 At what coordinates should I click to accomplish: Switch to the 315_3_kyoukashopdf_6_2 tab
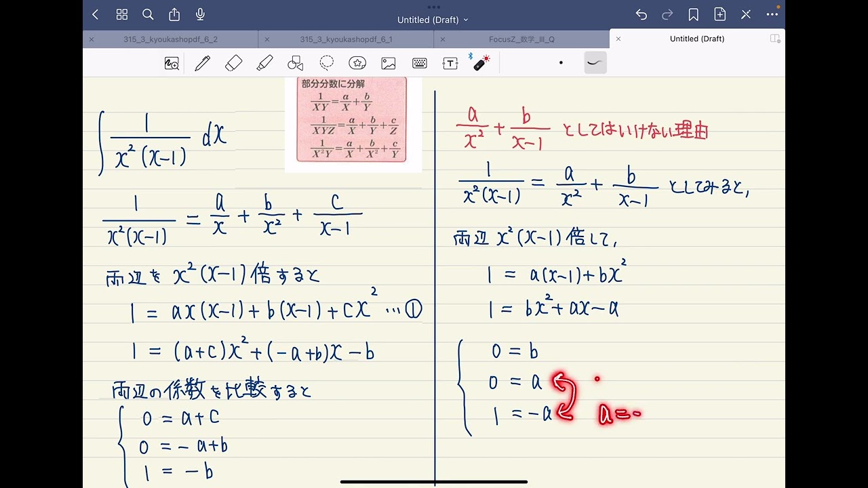[171, 39]
